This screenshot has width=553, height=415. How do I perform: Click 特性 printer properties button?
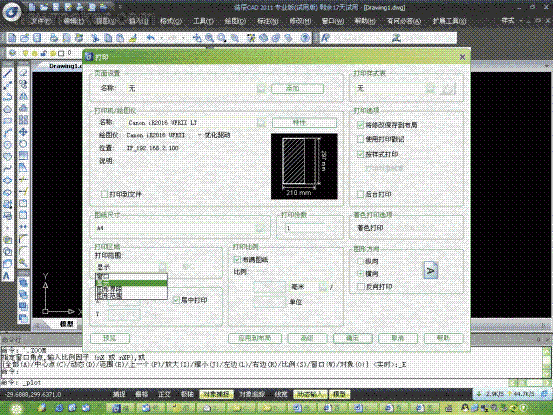[x=304, y=122]
